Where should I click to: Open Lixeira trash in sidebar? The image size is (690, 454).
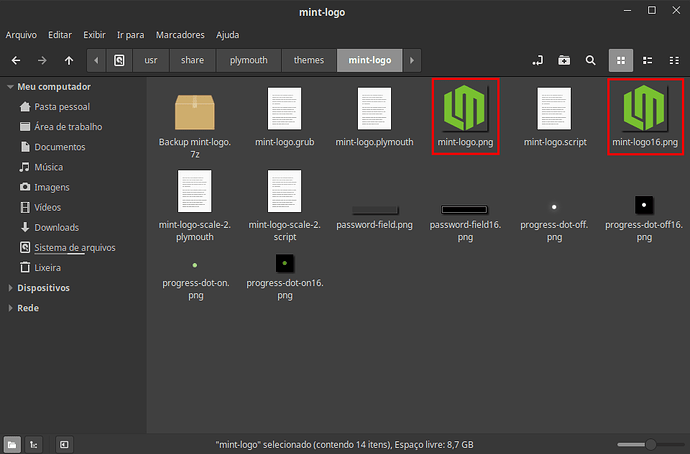41,267
